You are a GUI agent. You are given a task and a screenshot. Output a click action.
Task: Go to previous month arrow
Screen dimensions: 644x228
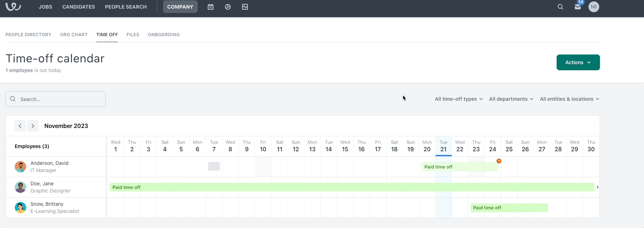(x=20, y=126)
